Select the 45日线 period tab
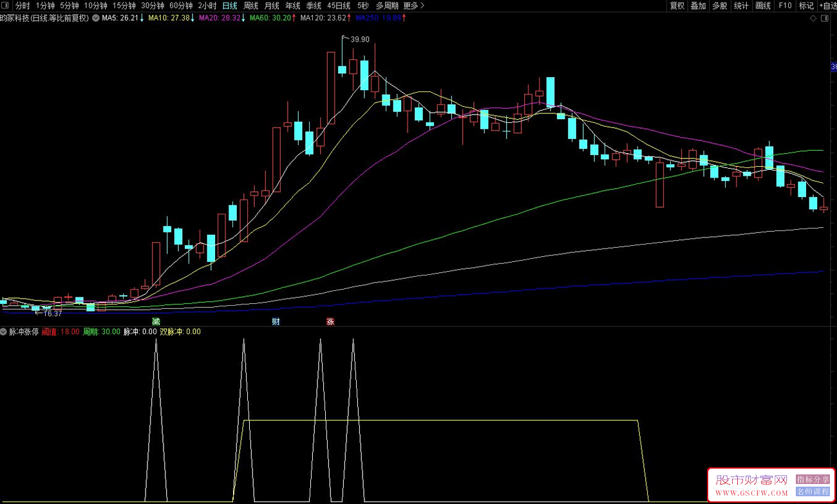Screen dimensions: 837x504 339,6
